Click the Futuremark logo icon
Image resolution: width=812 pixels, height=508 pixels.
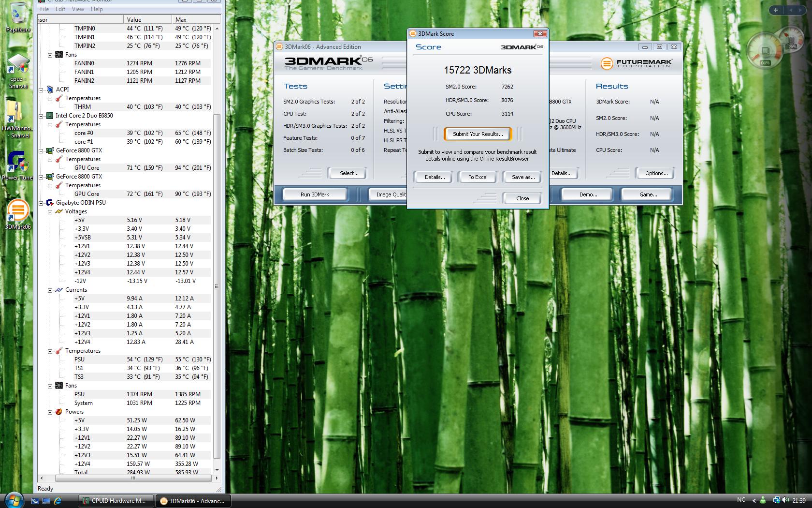pos(607,63)
